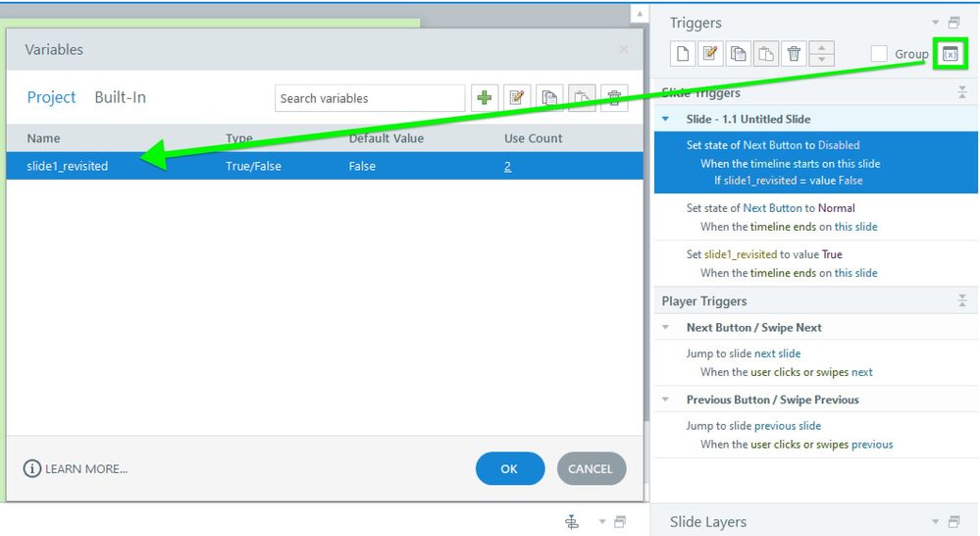Click CANCEL in Variables dialog

pyautogui.click(x=591, y=468)
